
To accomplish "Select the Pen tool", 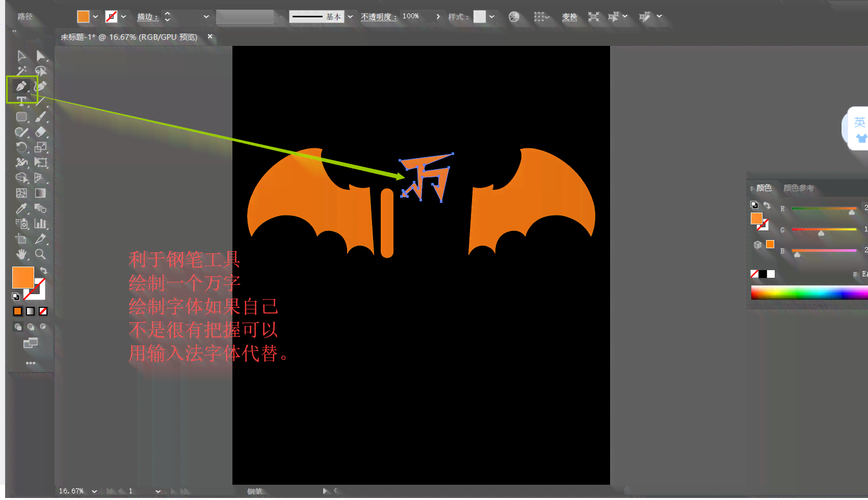I will click(x=21, y=86).
